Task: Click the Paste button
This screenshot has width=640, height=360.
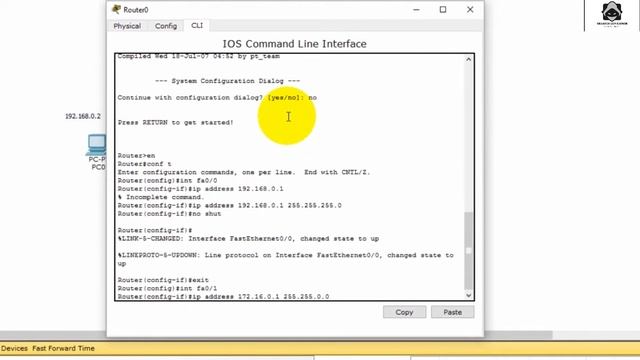Action: [452, 312]
